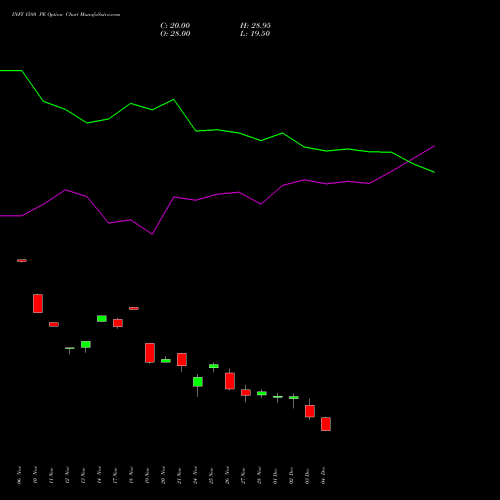Click the '10 Nov' date label
The width and height of the screenshot is (500, 500).
(35, 475)
